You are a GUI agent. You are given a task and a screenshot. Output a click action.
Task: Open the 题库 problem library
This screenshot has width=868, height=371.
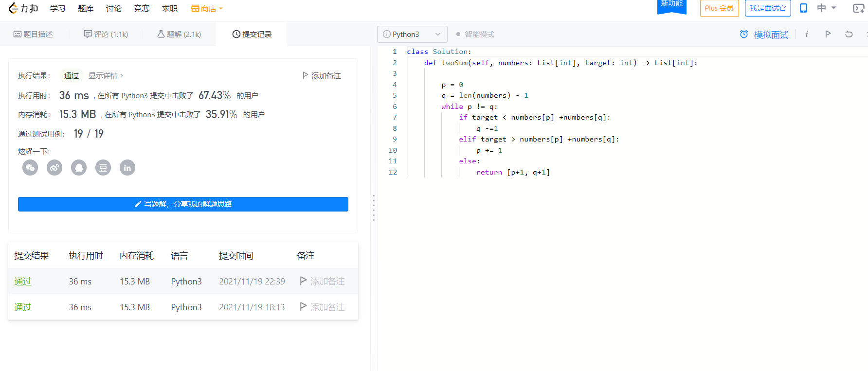(x=86, y=8)
